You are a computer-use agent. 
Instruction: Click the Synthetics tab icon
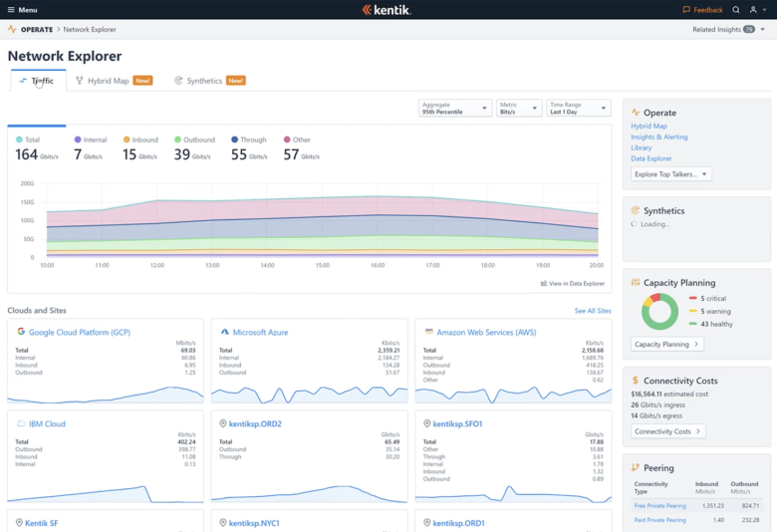(178, 81)
